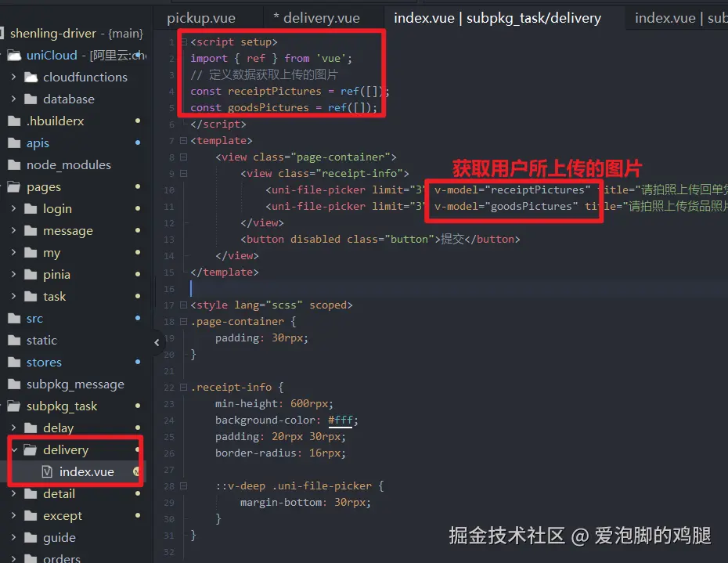
Task: Click the border-radius: 16rpx line
Action: pos(280,453)
